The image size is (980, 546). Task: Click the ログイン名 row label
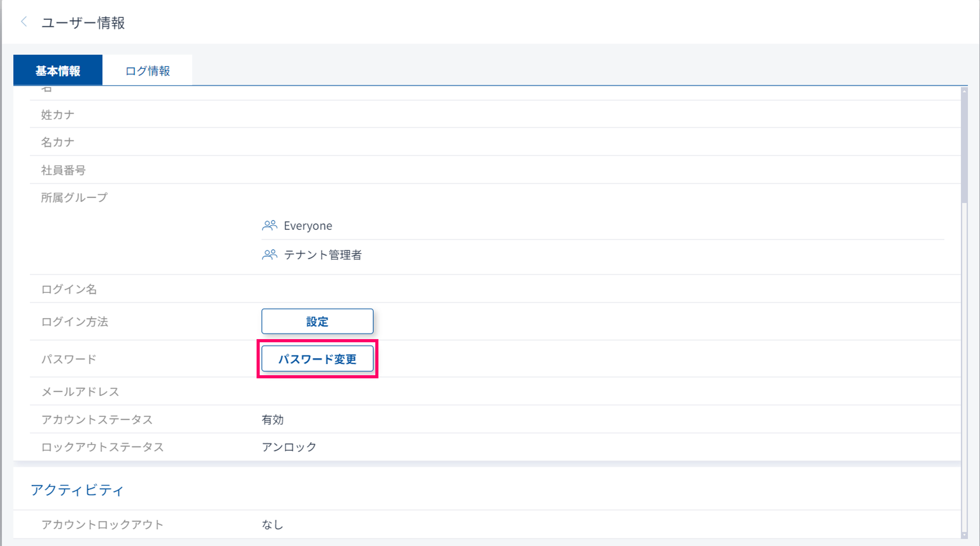(69, 289)
